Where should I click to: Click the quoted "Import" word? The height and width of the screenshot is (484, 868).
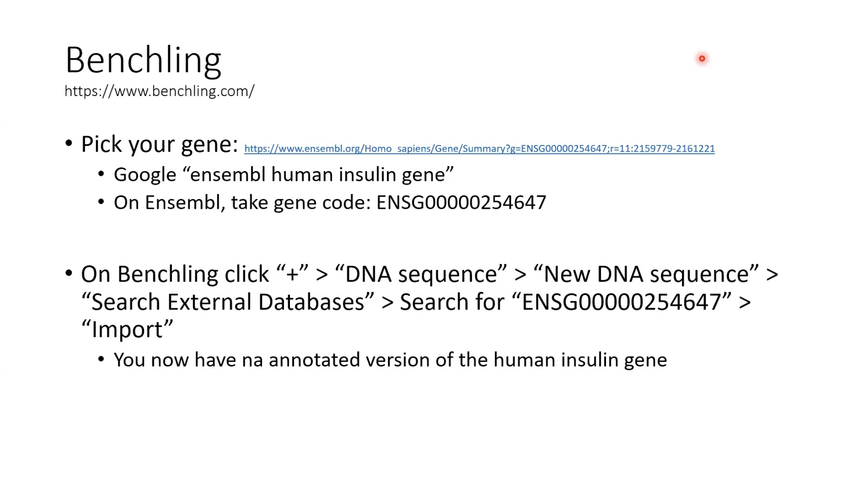point(127,329)
